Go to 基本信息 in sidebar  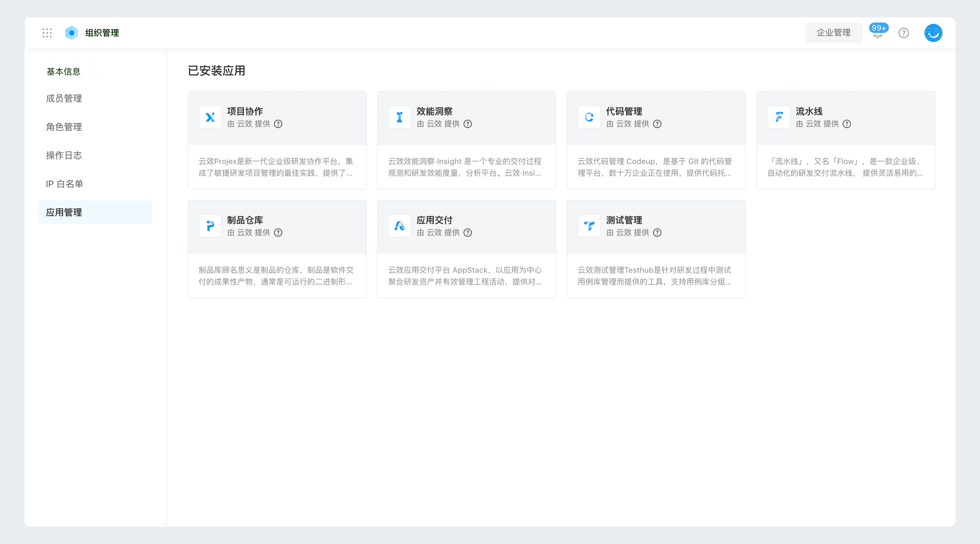coord(63,71)
